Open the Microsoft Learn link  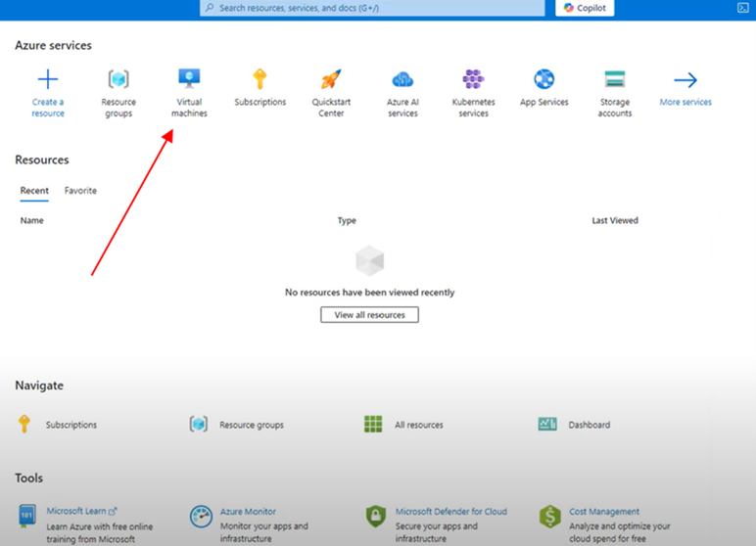76,511
